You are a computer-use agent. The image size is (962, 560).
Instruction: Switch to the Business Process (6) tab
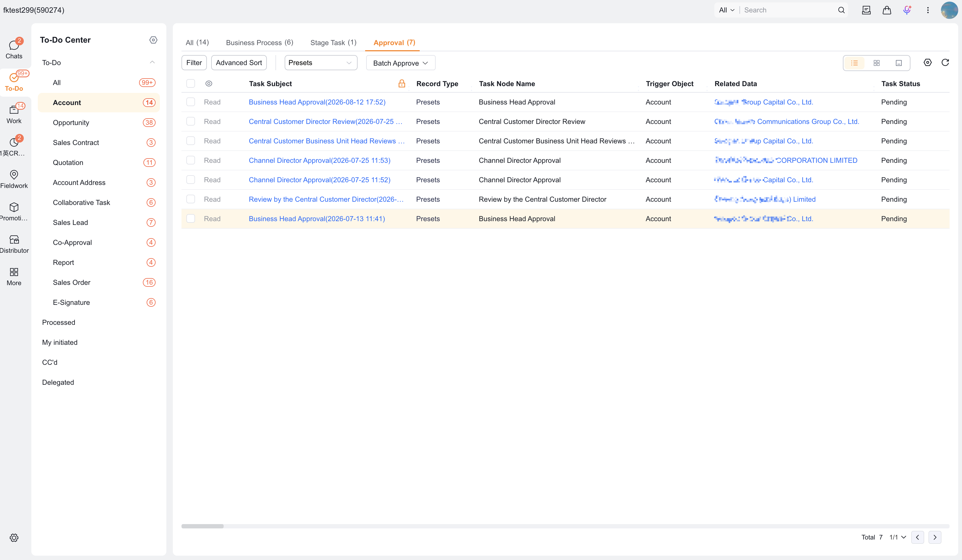click(x=260, y=42)
